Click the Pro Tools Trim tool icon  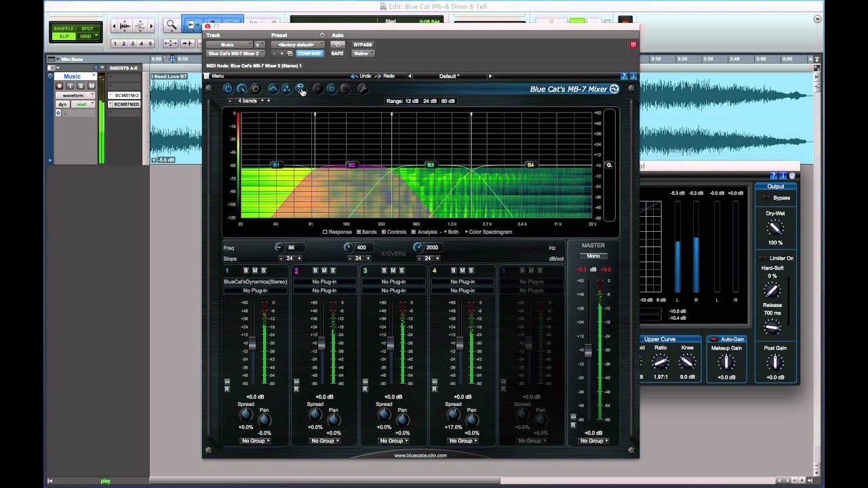coord(193,26)
